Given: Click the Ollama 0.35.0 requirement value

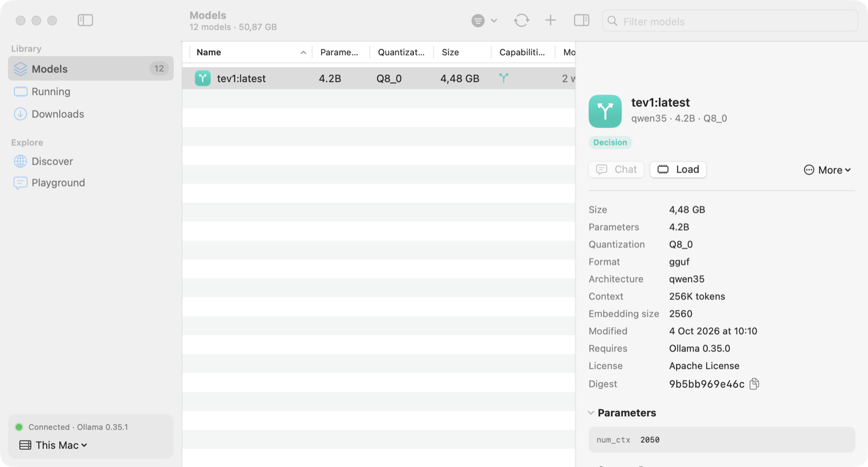Looking at the screenshot, I should (700, 349).
